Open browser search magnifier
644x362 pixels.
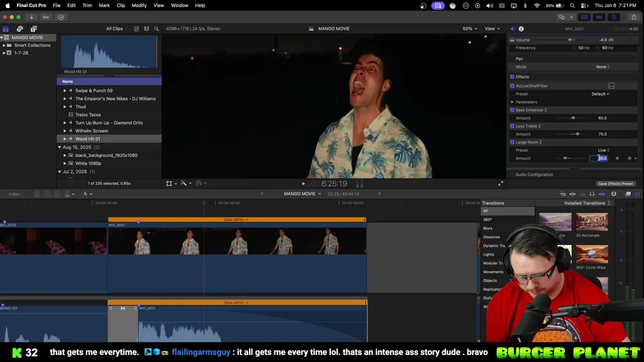[156, 29]
